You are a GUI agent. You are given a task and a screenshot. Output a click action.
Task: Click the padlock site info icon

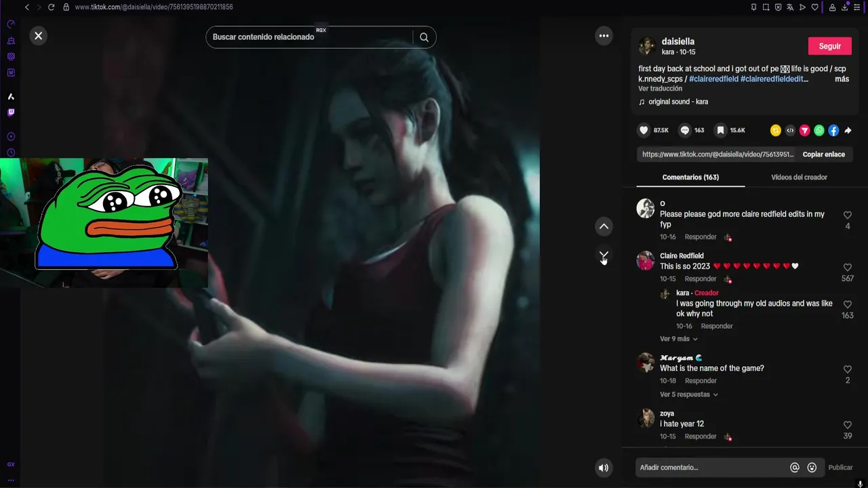click(66, 7)
